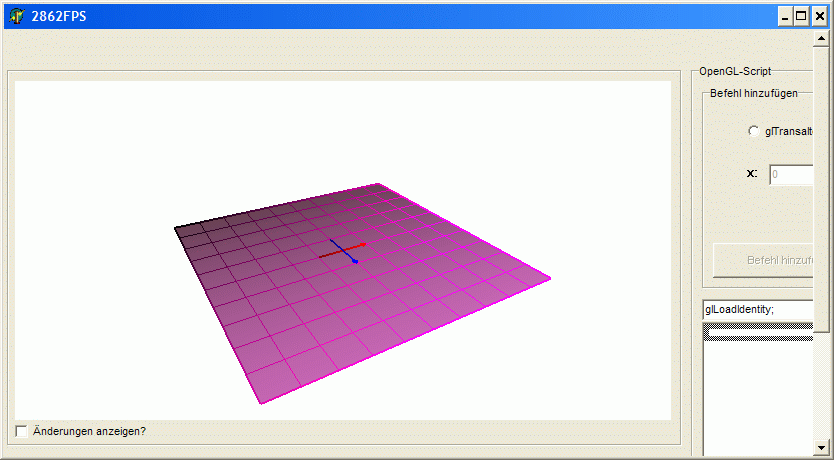The image size is (834, 460).
Task: Click the x value input field
Action: [x=790, y=174]
